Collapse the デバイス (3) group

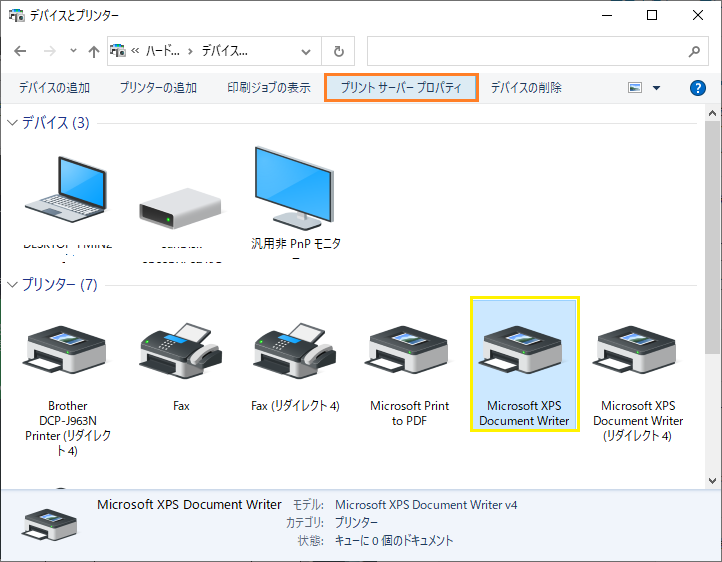[12, 122]
